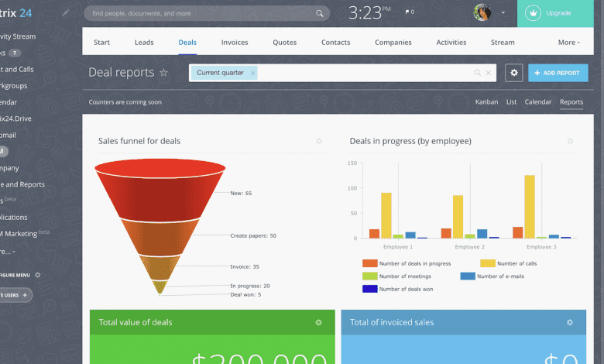Go to the Contacts tab

(335, 43)
